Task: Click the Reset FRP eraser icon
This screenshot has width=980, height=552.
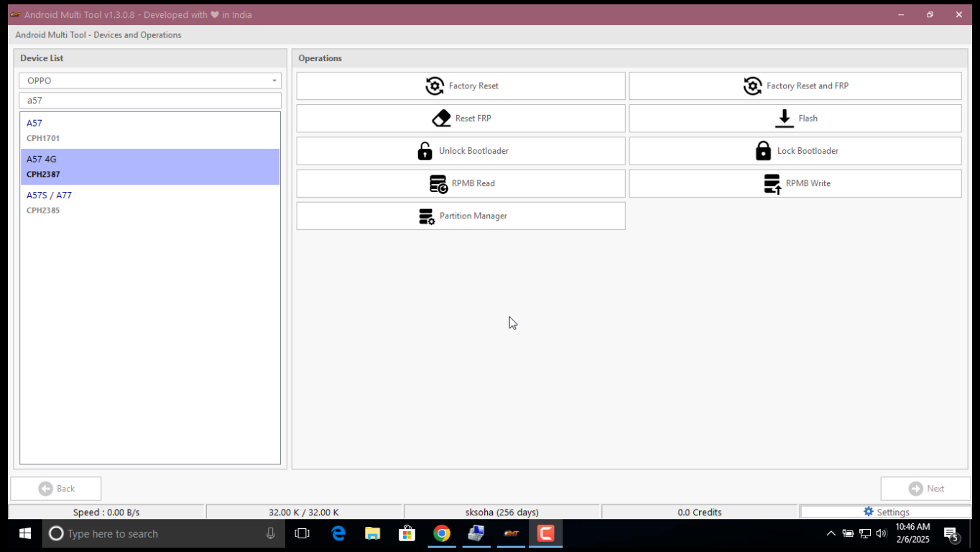Action: click(441, 119)
